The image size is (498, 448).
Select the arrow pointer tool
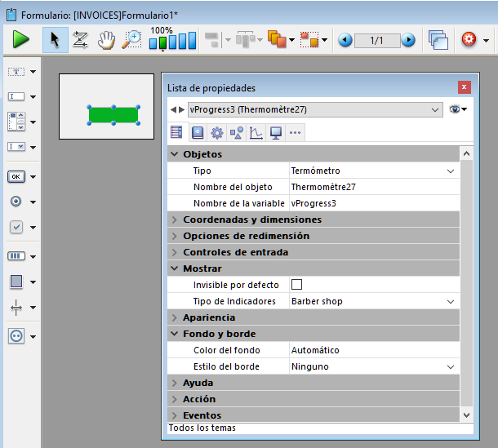pos(55,39)
